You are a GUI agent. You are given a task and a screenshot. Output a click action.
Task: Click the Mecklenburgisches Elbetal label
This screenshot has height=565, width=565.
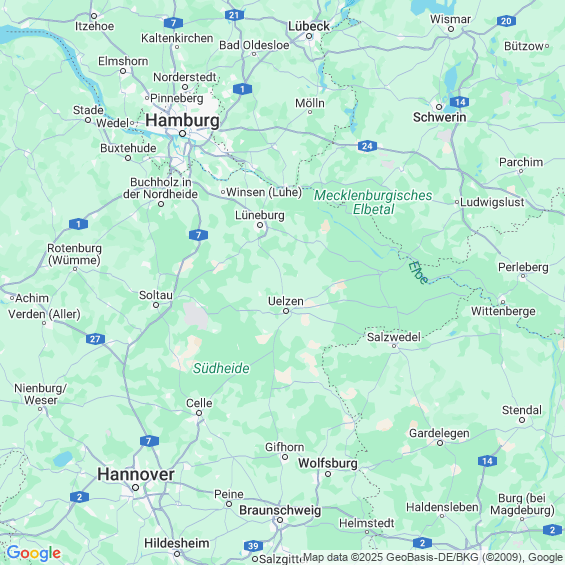[x=373, y=202]
